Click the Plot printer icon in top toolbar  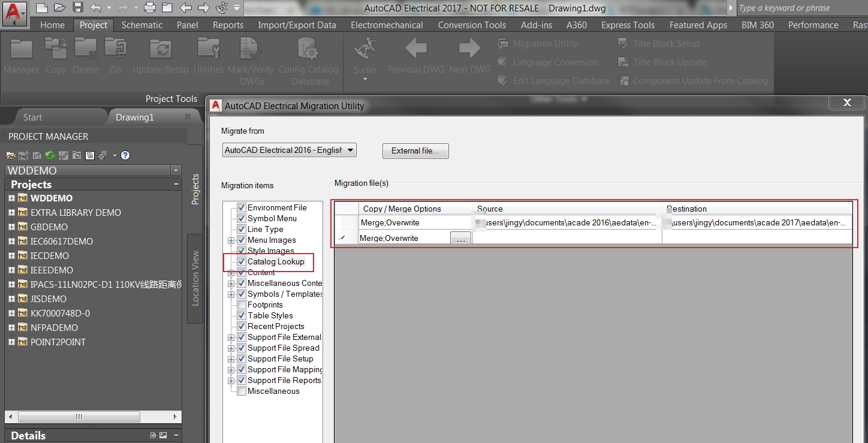pyautogui.click(x=150, y=8)
